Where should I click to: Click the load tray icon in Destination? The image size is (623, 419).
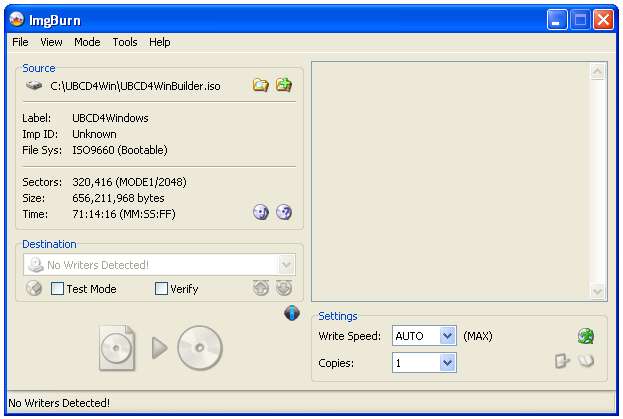(261, 288)
